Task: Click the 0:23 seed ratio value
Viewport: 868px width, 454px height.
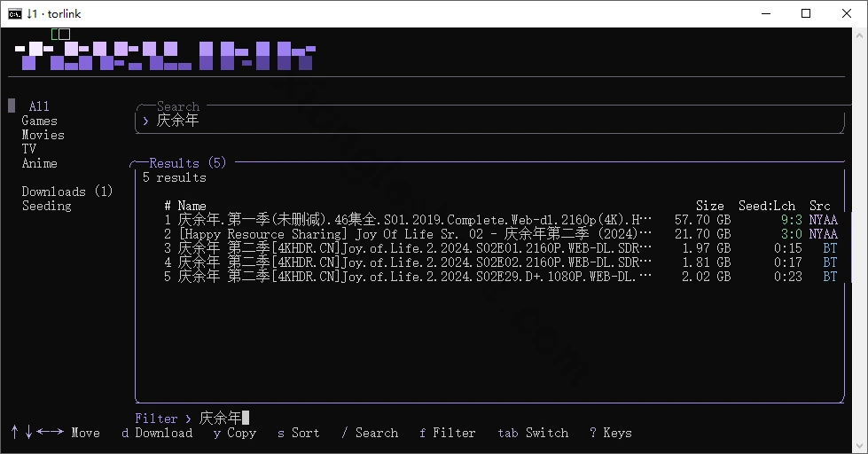Action: (787, 277)
